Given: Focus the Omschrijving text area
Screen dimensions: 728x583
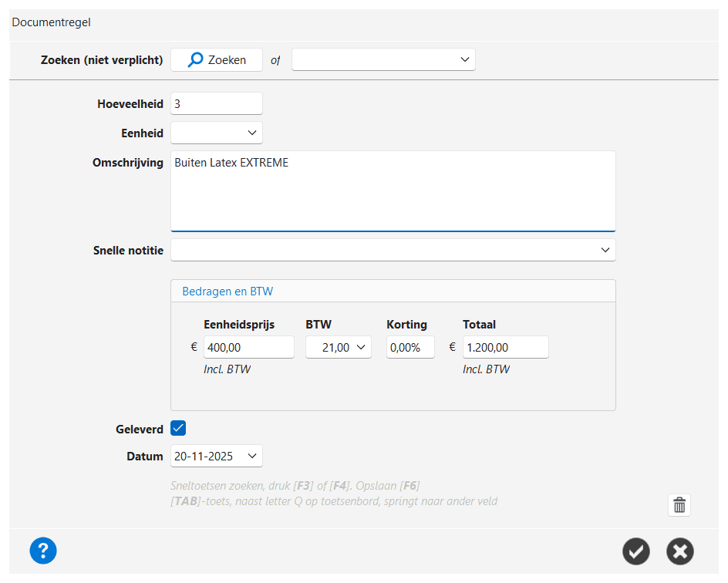Looking at the screenshot, I should (393, 191).
